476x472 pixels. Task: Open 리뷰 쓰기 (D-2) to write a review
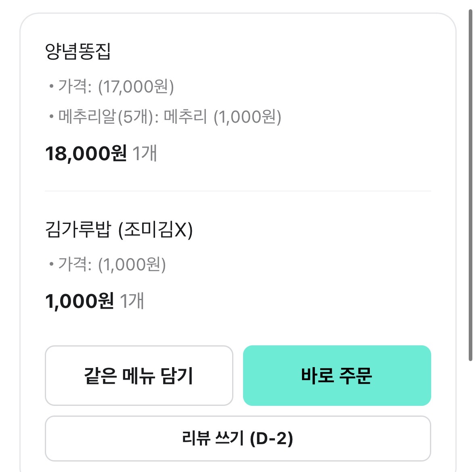click(238, 439)
